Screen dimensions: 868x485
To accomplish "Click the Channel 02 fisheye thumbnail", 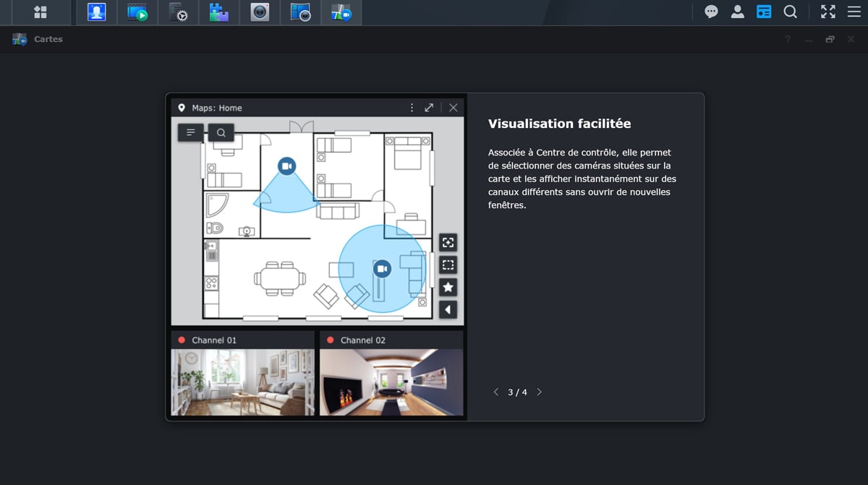I will pyautogui.click(x=391, y=382).
